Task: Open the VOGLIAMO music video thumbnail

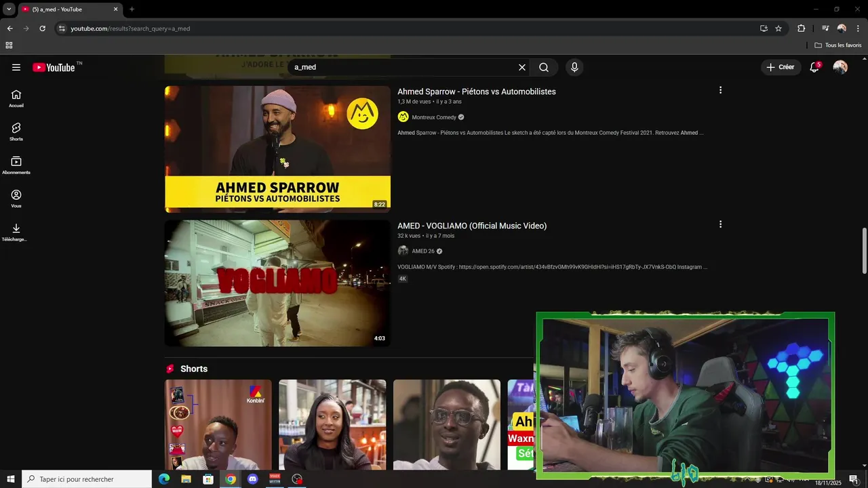Action: [x=277, y=283]
